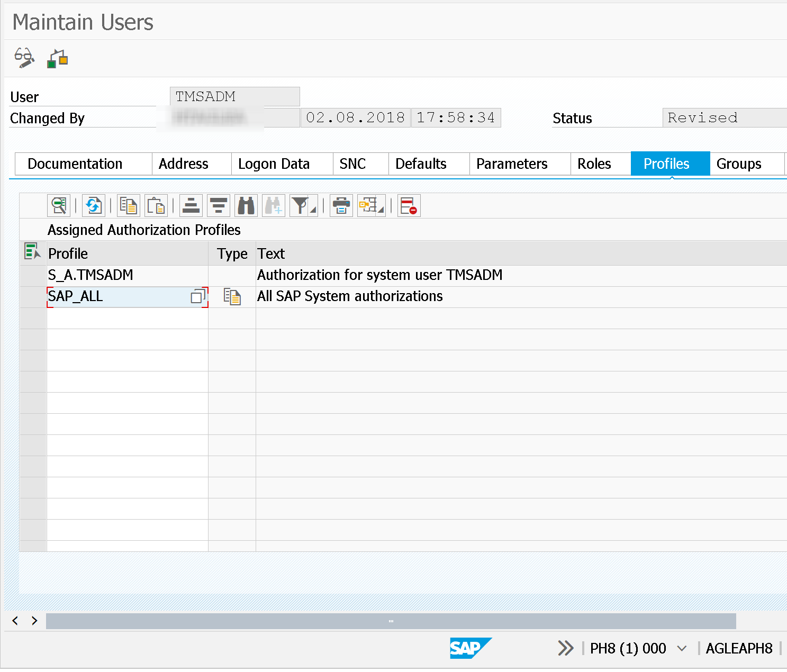Paste clipboard icon in ALV toolbar
Screen dimensions: 787x672
pyautogui.click(x=156, y=205)
